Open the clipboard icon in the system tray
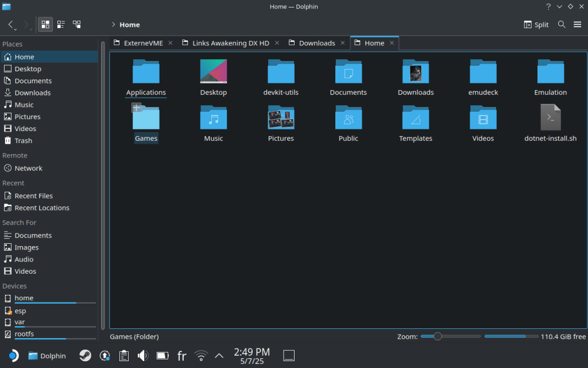Screen dimensions: 588x368 [123, 355]
